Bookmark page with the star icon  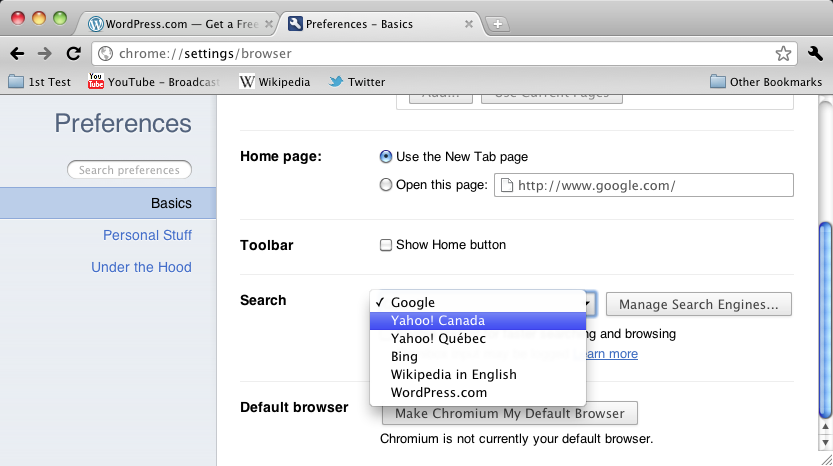pyautogui.click(x=783, y=53)
